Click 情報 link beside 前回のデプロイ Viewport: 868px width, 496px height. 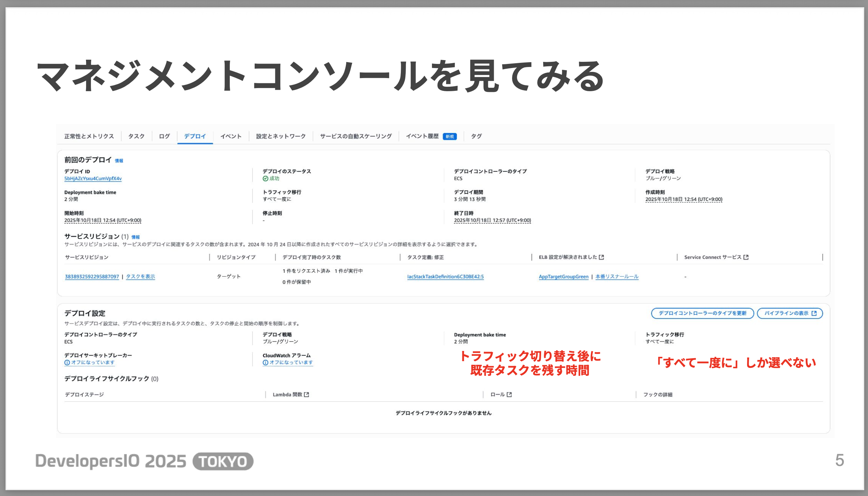(119, 161)
